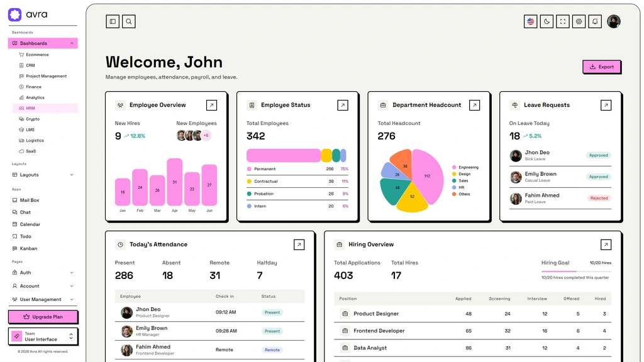Click the Upgrade Plan button
Image resolution: width=644 pixels, height=362 pixels.
(43, 317)
